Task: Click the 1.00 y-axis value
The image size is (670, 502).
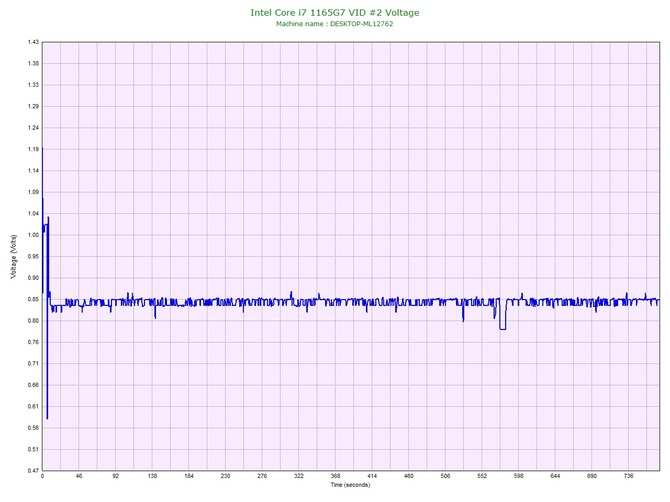Action: (33, 235)
